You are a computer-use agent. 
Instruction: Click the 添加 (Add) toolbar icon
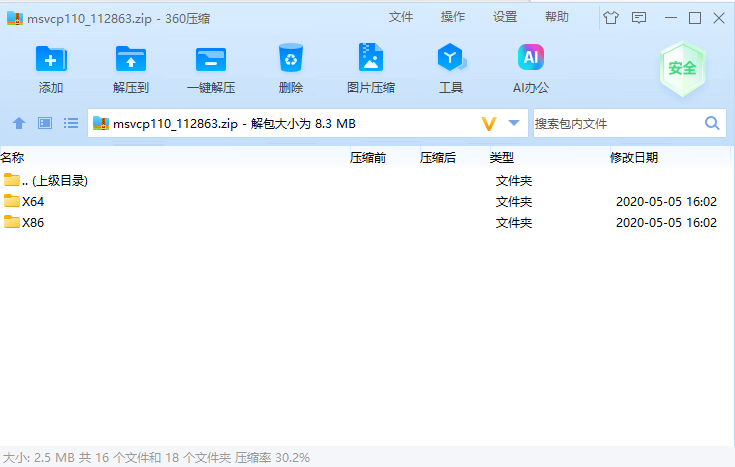tap(51, 59)
